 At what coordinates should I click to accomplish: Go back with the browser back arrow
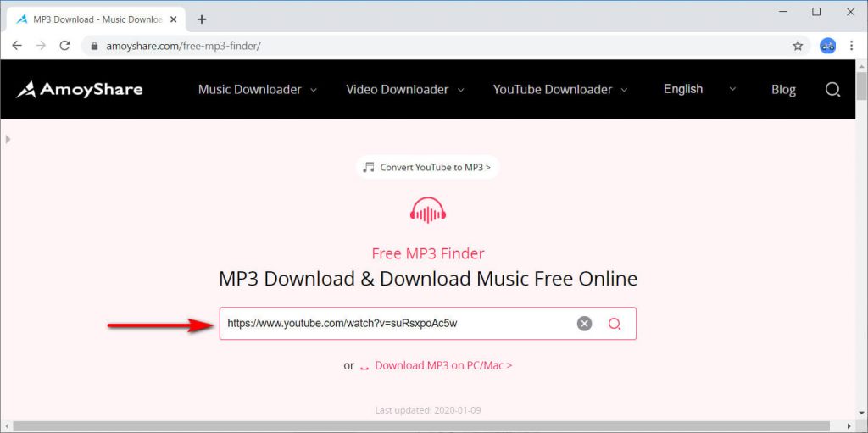tap(17, 46)
